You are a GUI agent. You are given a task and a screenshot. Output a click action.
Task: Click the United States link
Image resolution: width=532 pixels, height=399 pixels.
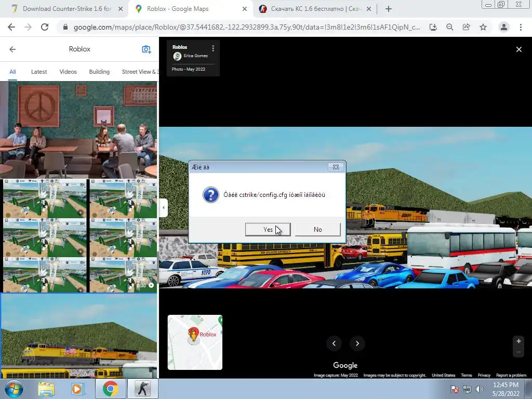tap(444, 375)
